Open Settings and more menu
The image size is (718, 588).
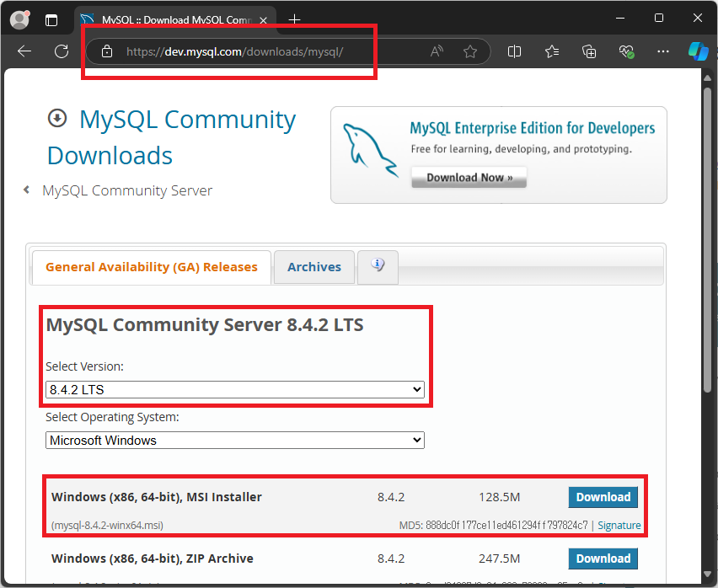point(663,51)
